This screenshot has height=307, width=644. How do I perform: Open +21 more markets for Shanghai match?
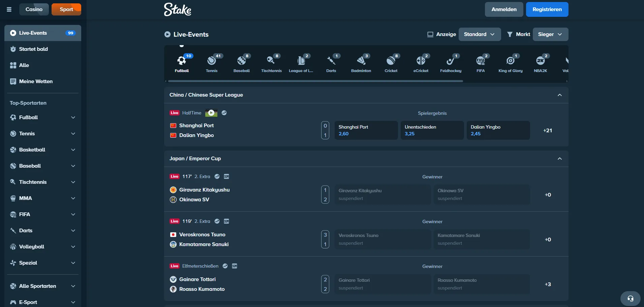pyautogui.click(x=548, y=130)
